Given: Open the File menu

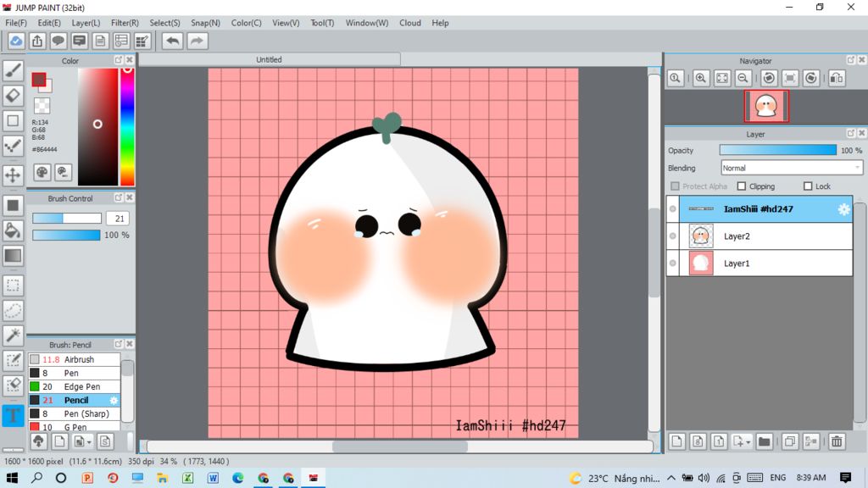Looking at the screenshot, I should pyautogui.click(x=16, y=23).
